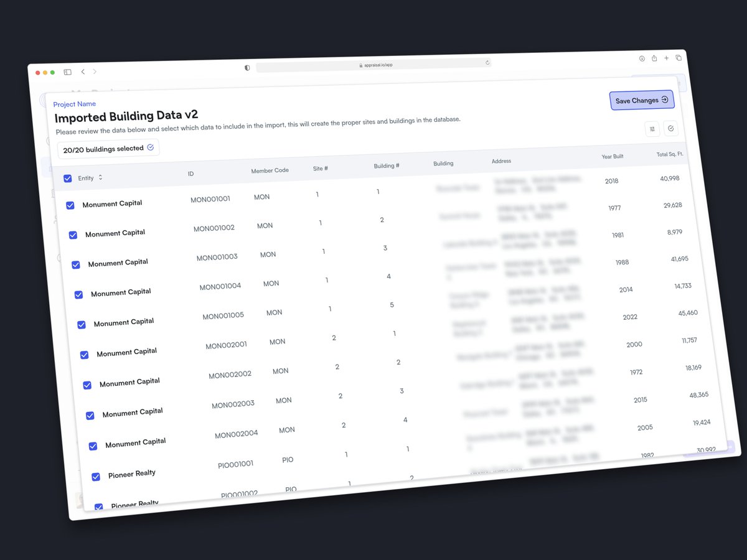Click Pioneer Realty in row PIO001001
747x560 pixels.
tap(132, 474)
